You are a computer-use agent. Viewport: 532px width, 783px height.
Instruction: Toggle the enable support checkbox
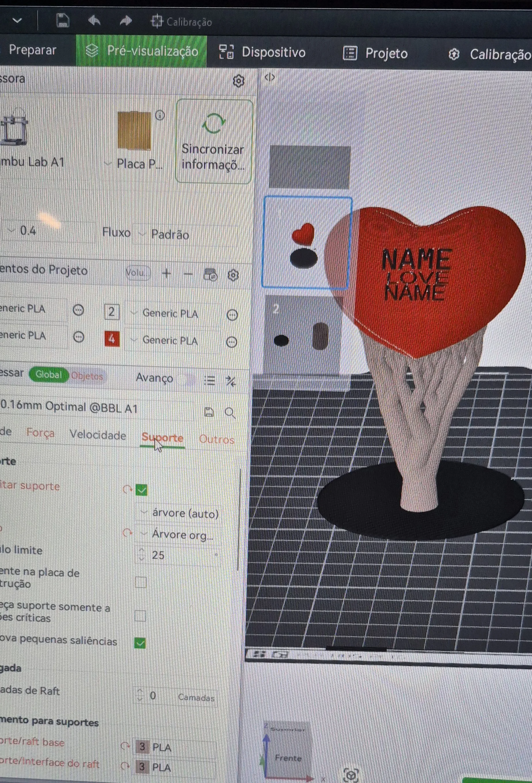[142, 490]
